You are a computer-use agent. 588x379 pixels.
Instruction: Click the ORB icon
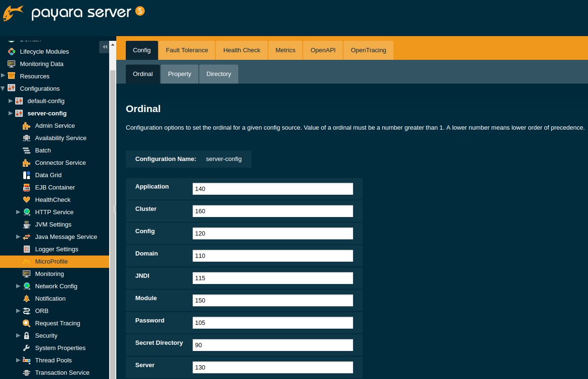(x=27, y=311)
